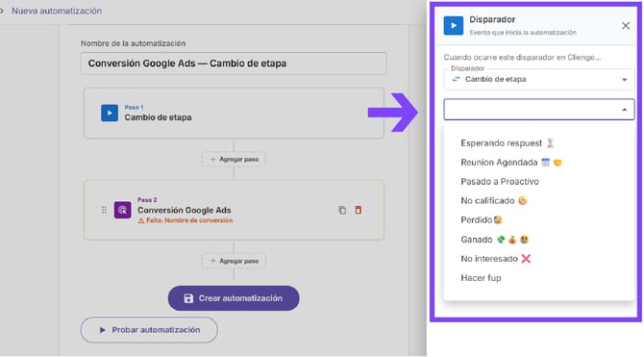
Task: Click 'Crear automatización' button
Action: [234, 298]
